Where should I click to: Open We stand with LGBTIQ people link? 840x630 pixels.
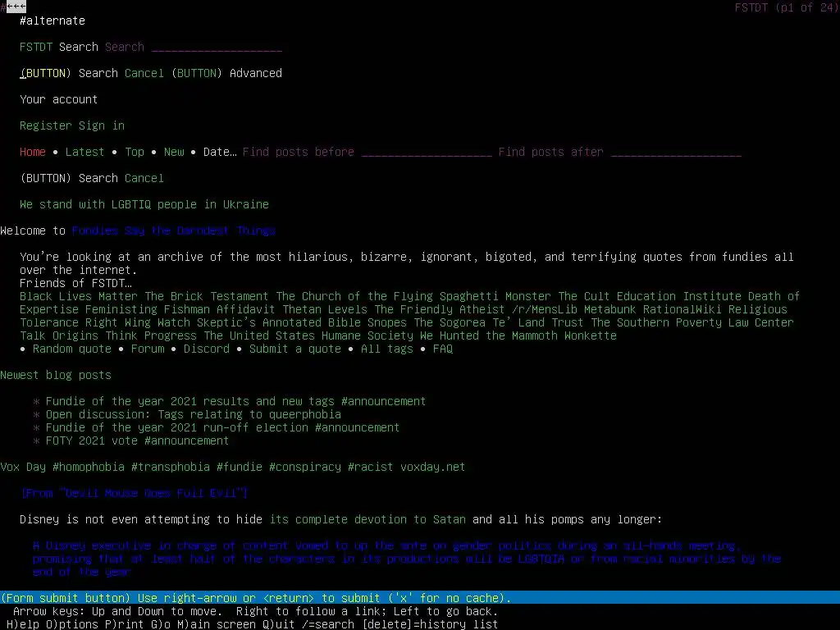tap(144, 204)
